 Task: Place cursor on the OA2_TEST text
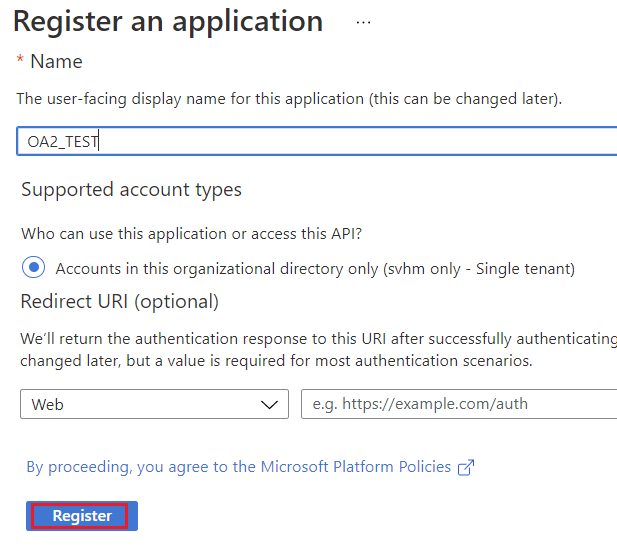click(x=62, y=142)
